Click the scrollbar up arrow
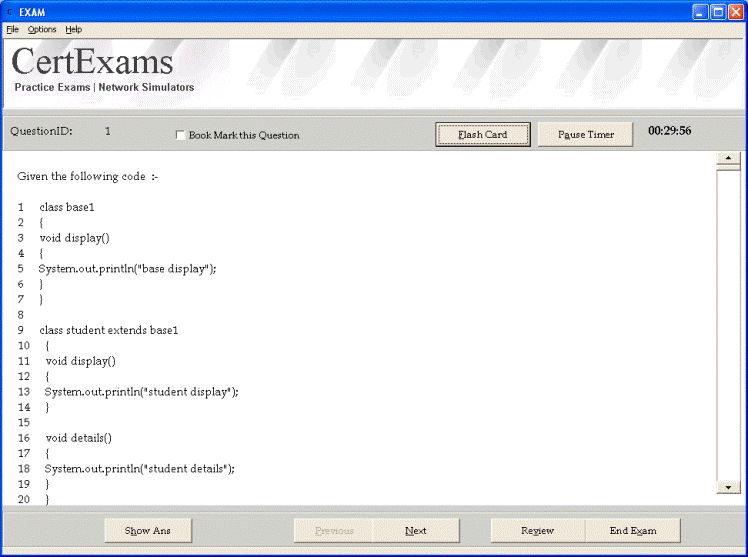748x557 pixels. pos(728,158)
